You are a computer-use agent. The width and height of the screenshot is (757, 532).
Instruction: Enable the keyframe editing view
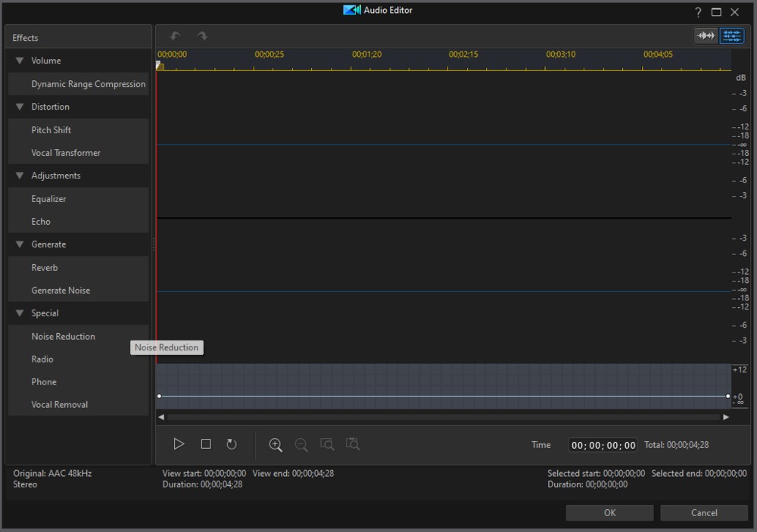point(731,36)
